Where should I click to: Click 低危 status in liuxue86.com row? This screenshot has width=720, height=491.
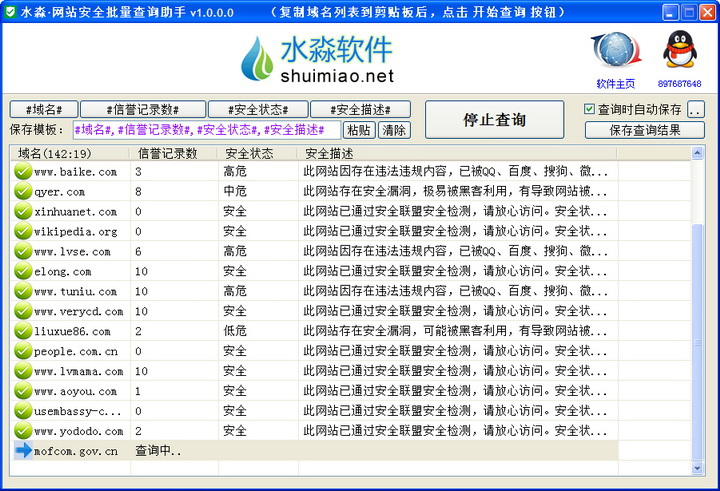tap(235, 331)
